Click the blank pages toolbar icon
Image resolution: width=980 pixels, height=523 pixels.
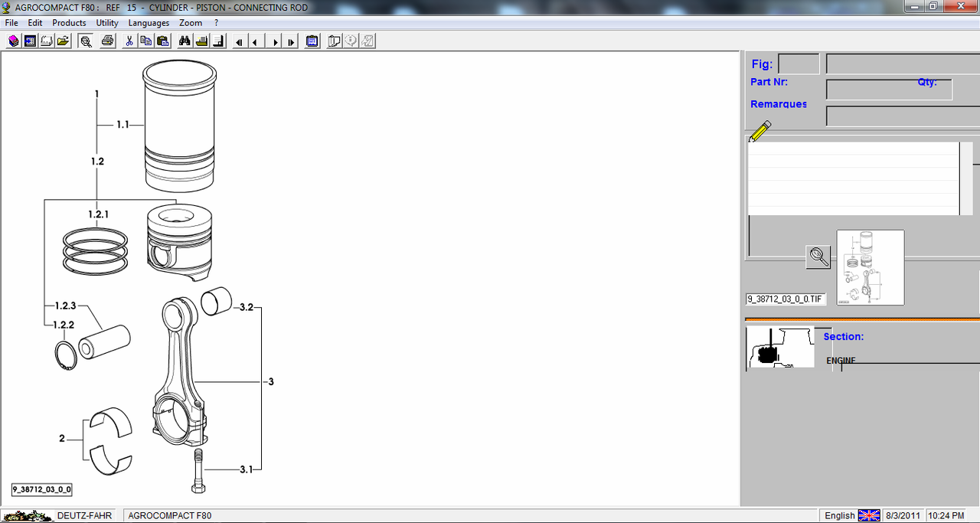[47, 41]
